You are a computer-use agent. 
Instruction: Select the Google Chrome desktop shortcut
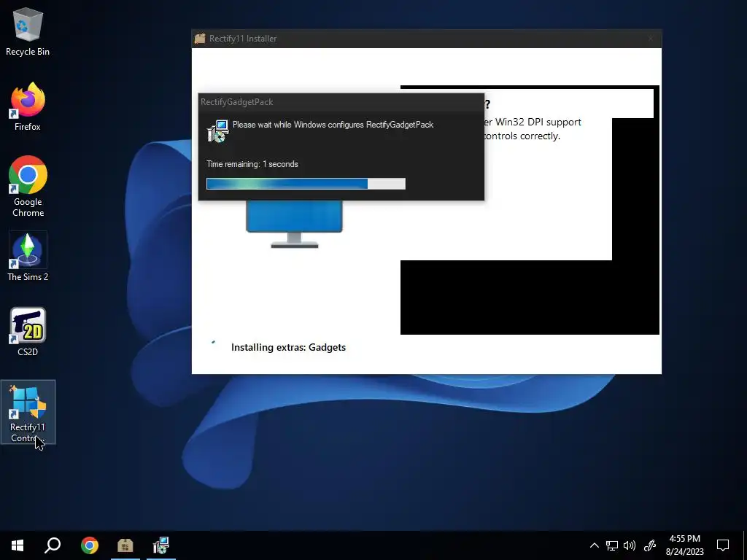28,187
